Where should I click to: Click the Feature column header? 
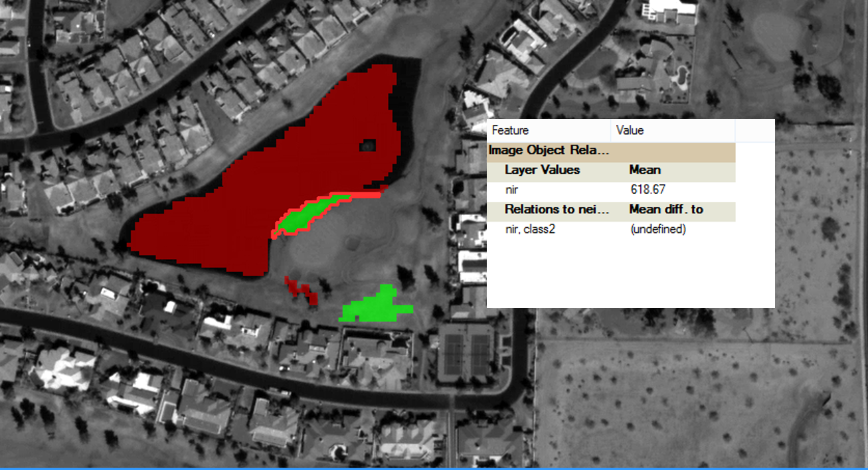coord(509,130)
